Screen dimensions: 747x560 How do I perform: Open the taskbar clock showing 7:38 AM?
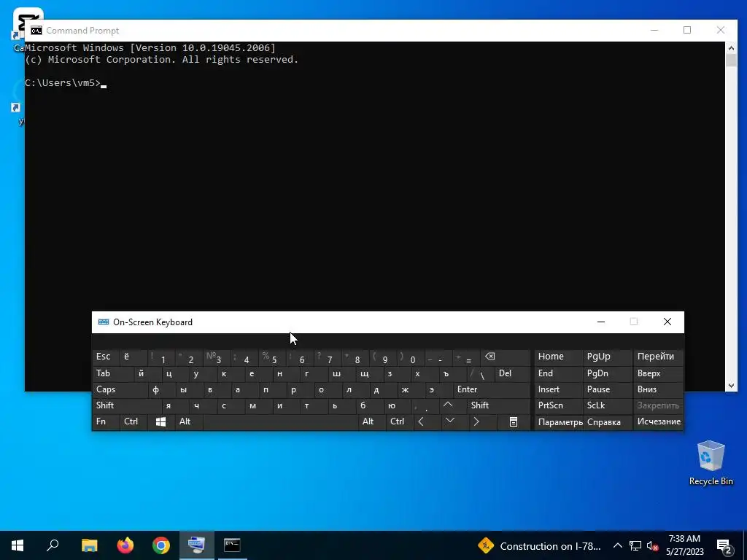pos(684,545)
